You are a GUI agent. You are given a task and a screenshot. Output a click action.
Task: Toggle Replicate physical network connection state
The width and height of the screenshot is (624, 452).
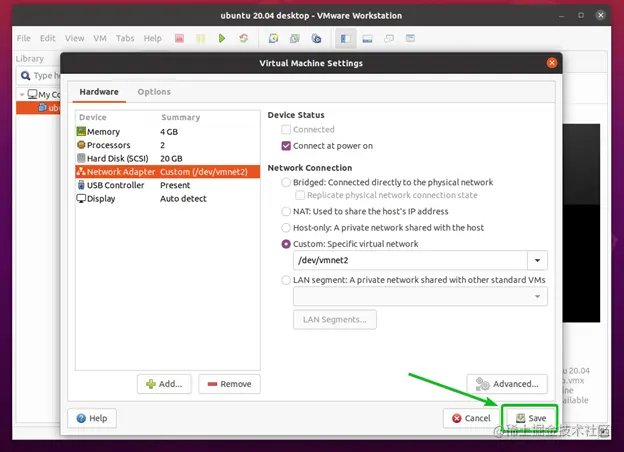click(x=300, y=195)
